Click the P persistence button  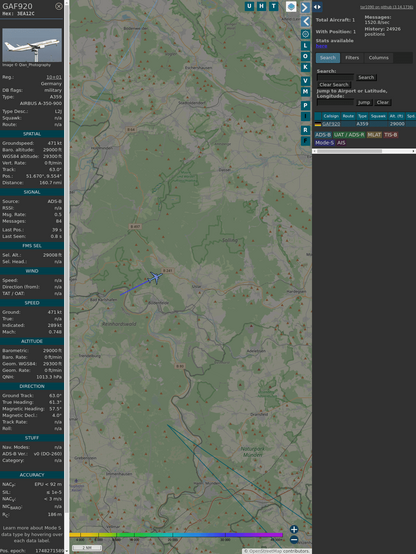tap(305, 105)
